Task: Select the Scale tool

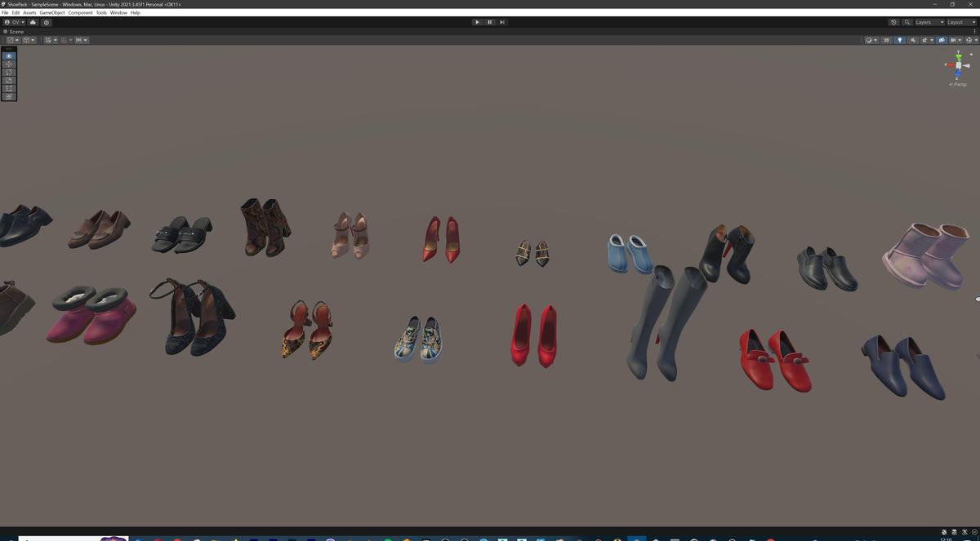Action: click(8, 80)
